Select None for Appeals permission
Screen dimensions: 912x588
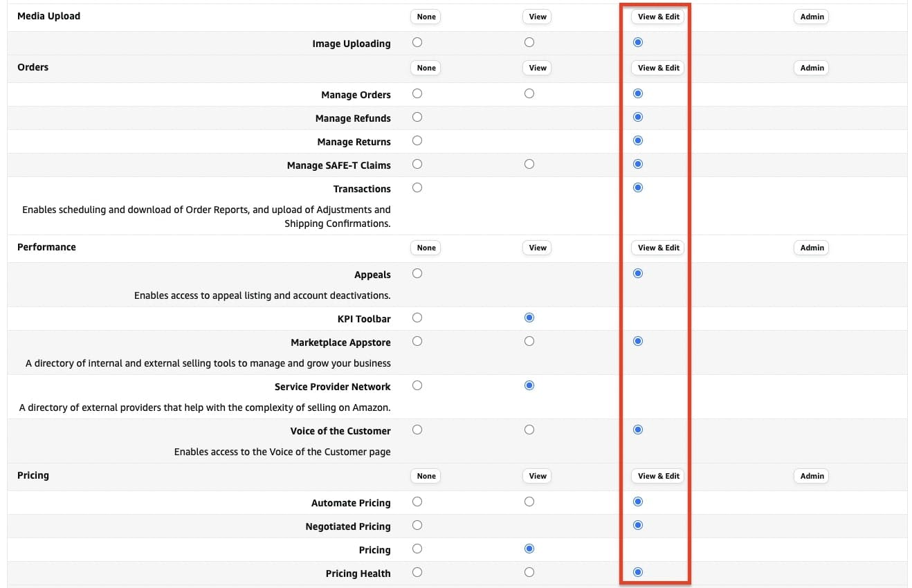417,273
